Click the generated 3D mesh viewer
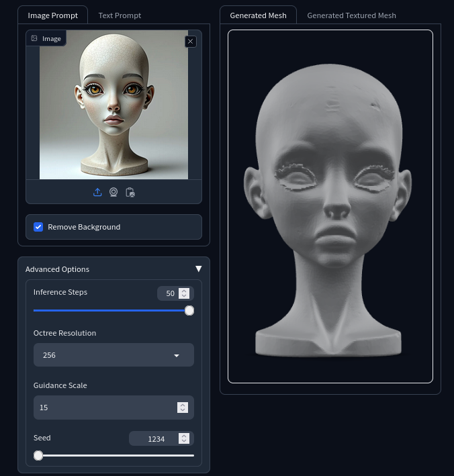This screenshot has height=476, width=454. (330, 206)
